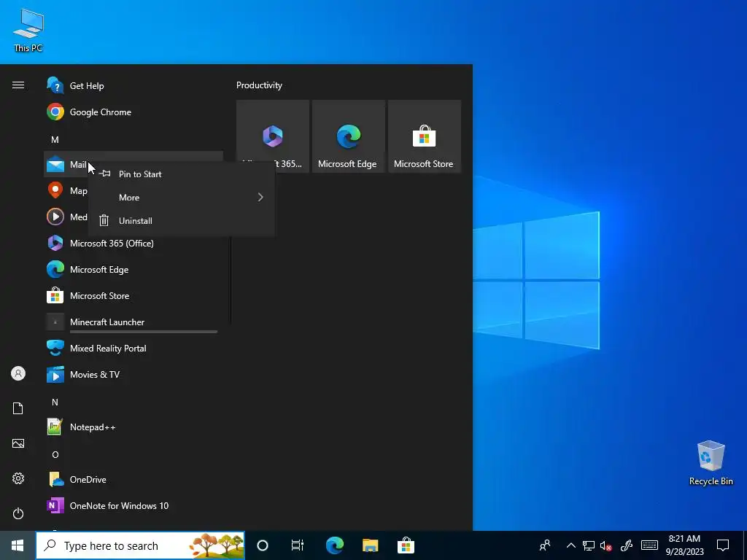
Task: Click Productivity group title
Action: [259, 85]
